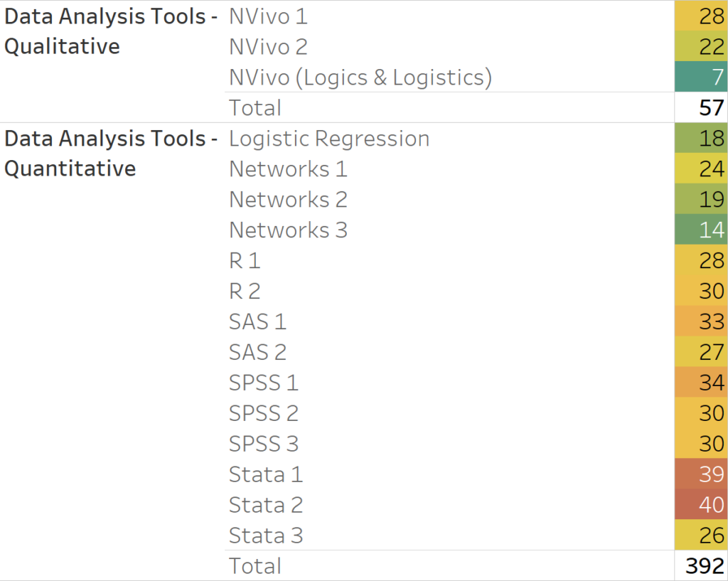Select the NVivo 1 row label
Image resolution: width=728 pixels, height=581 pixels.
[268, 17]
